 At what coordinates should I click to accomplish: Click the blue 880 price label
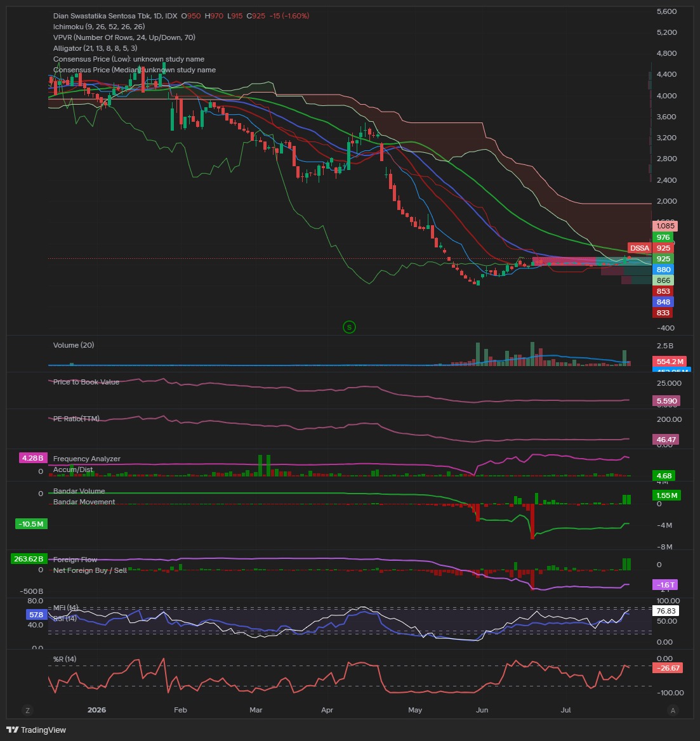(663, 270)
